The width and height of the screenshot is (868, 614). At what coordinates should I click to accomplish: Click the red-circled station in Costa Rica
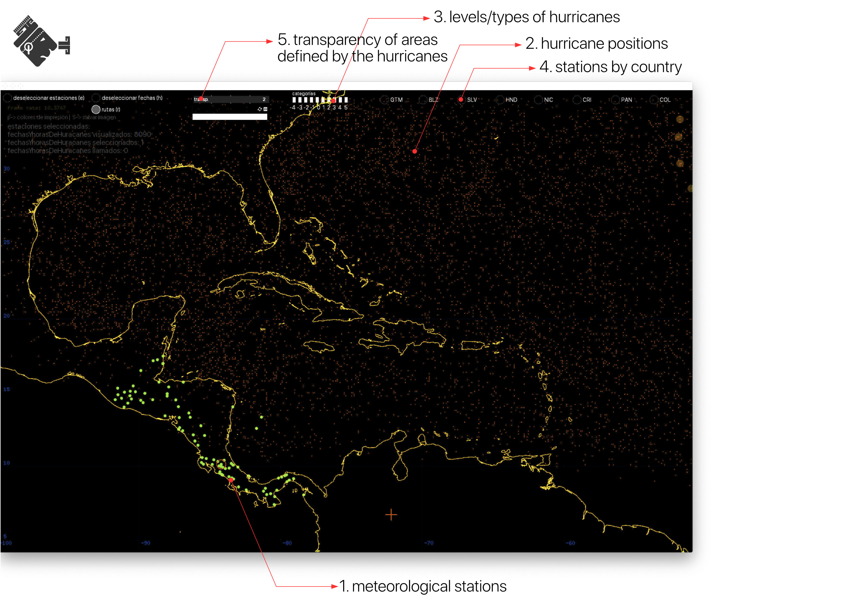[221, 464]
